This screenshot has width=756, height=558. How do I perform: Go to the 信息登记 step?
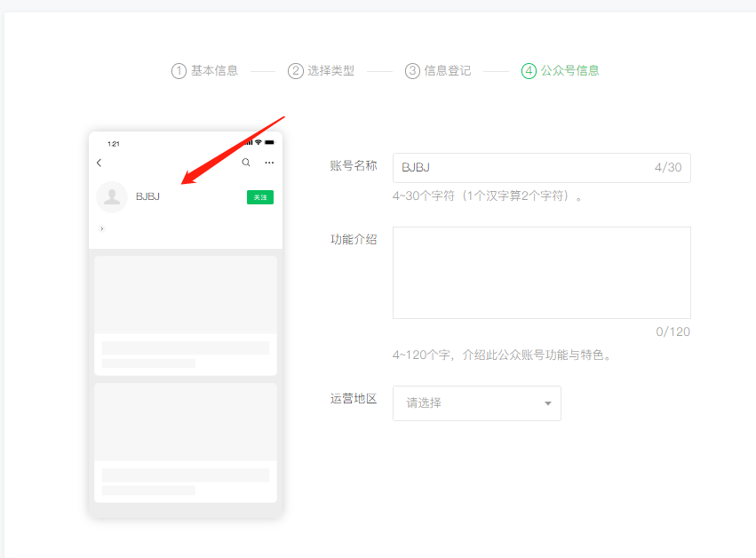click(x=448, y=71)
